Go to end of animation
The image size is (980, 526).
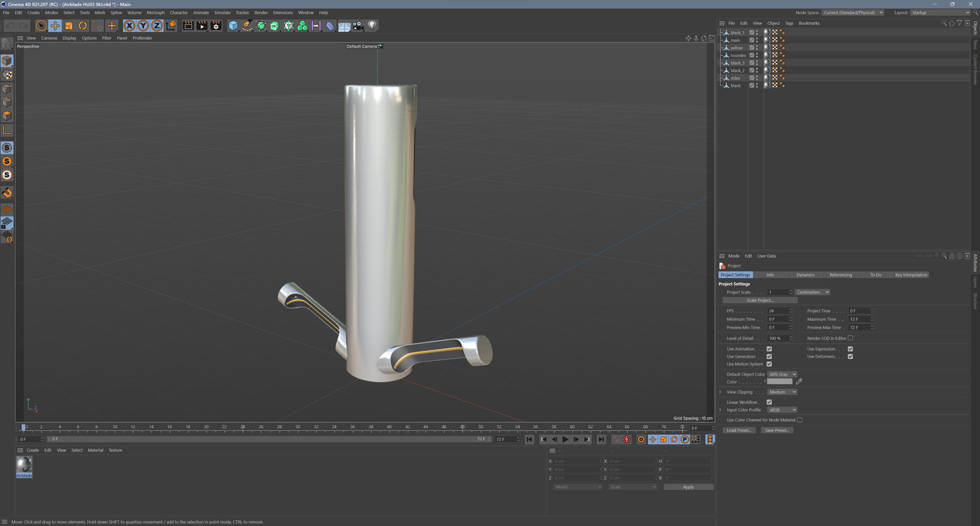click(x=601, y=439)
